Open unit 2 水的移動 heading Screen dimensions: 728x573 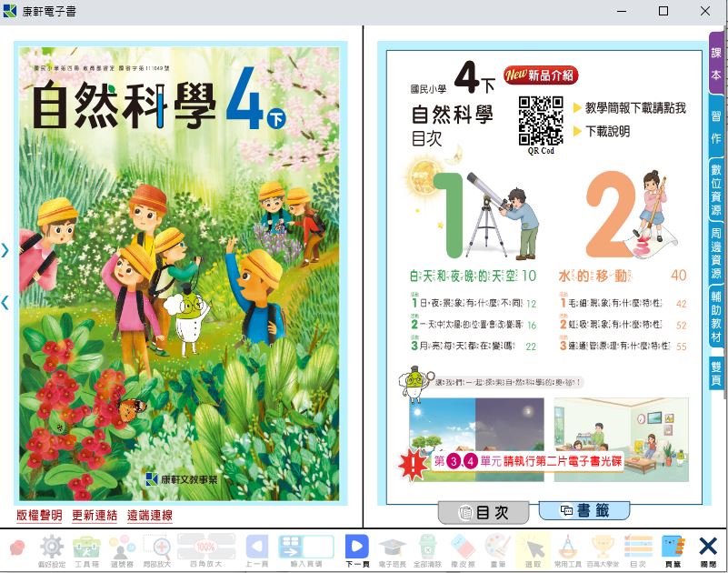pyautogui.click(x=623, y=276)
